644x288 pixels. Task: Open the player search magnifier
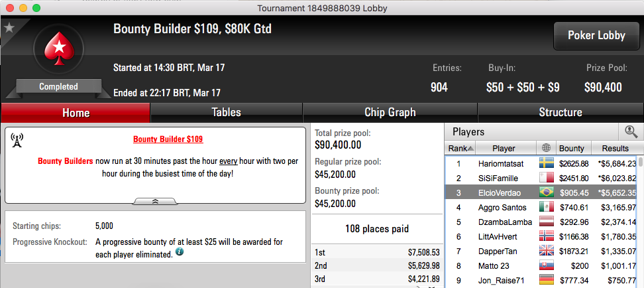(631, 131)
